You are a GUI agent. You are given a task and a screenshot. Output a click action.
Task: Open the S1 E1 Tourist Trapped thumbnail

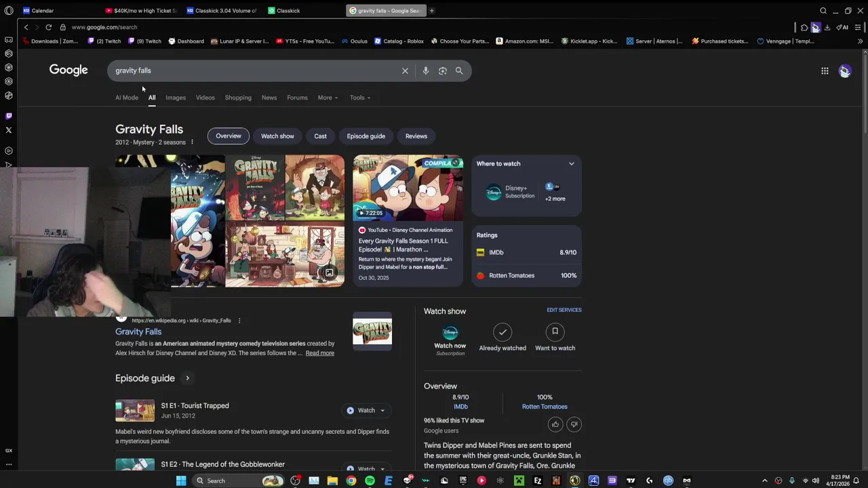click(135, 411)
